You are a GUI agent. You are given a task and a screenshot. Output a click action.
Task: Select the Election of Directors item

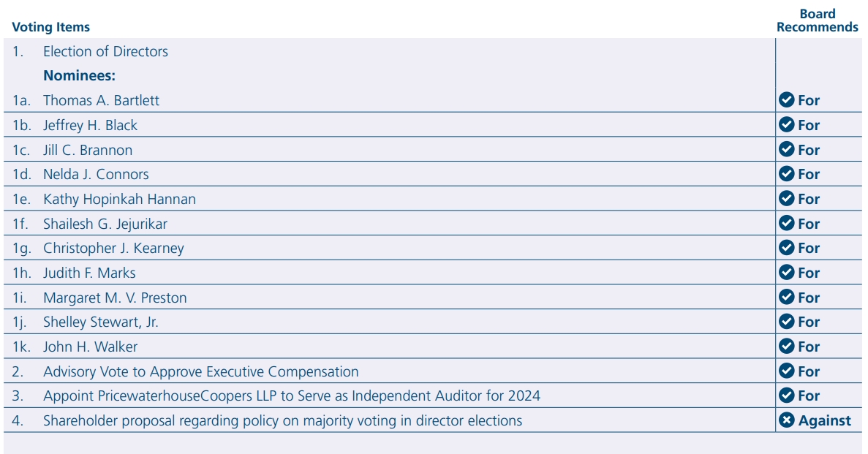pyautogui.click(x=105, y=52)
